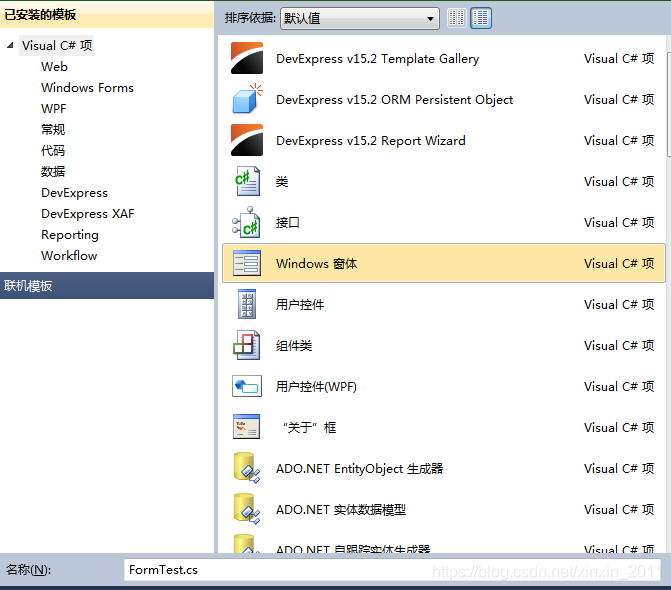
Task: Collapse the Visual C# 项 tree node
Action: point(10,45)
